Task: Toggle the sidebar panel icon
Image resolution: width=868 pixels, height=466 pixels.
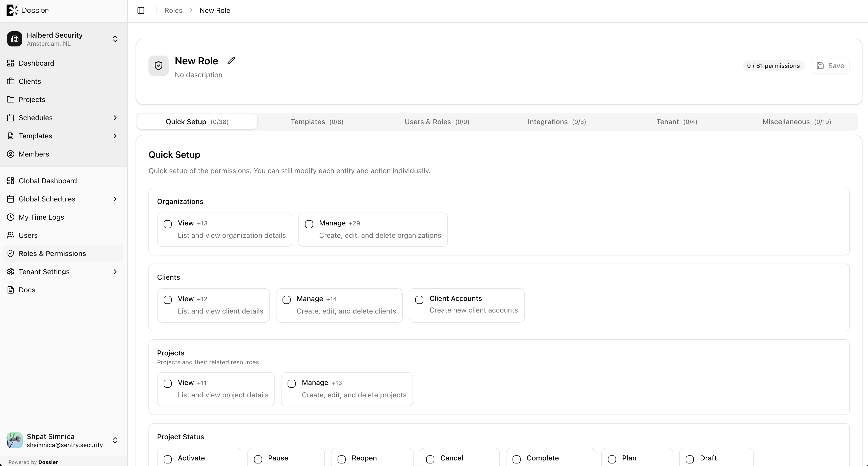Action: pos(141,10)
